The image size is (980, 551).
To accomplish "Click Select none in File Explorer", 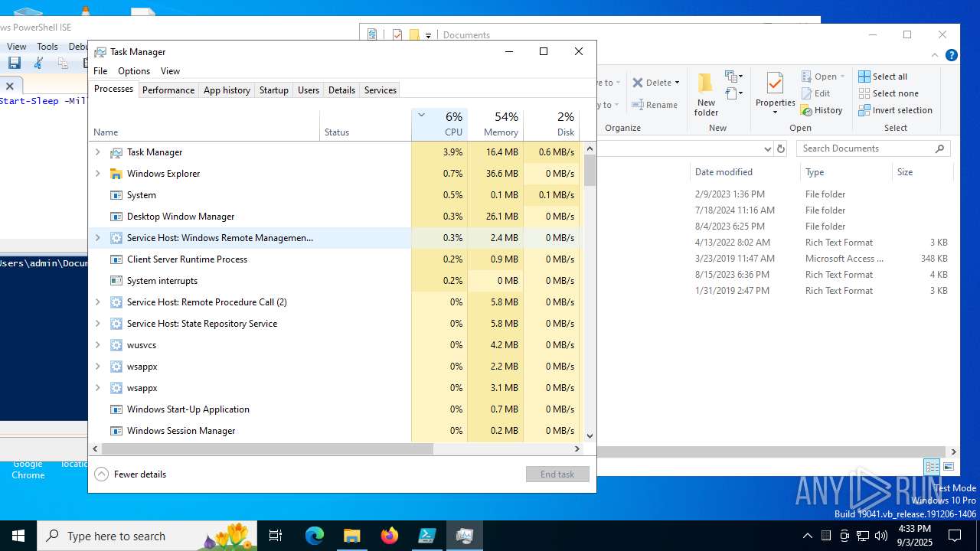I will coord(888,93).
